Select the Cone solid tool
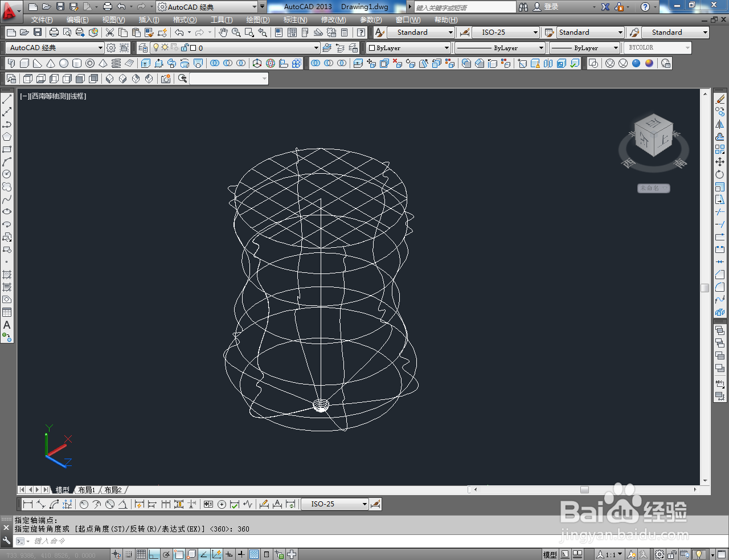729x560 pixels. pyautogui.click(x=51, y=63)
